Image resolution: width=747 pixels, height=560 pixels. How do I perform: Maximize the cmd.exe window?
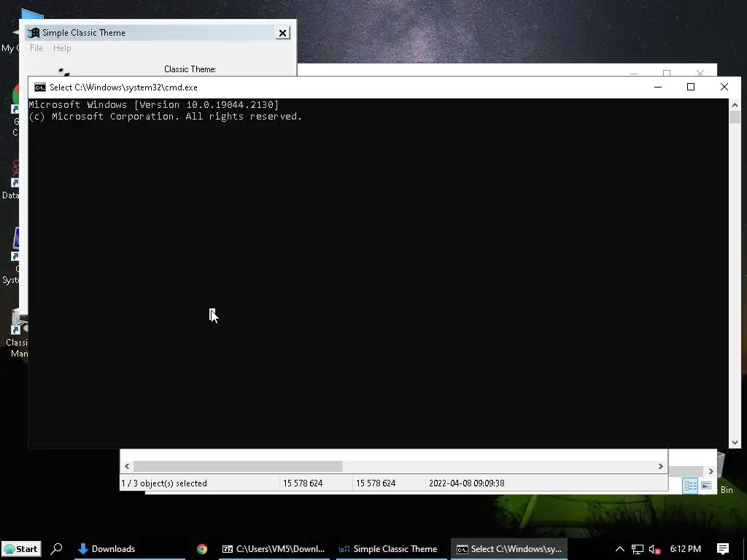(x=691, y=87)
